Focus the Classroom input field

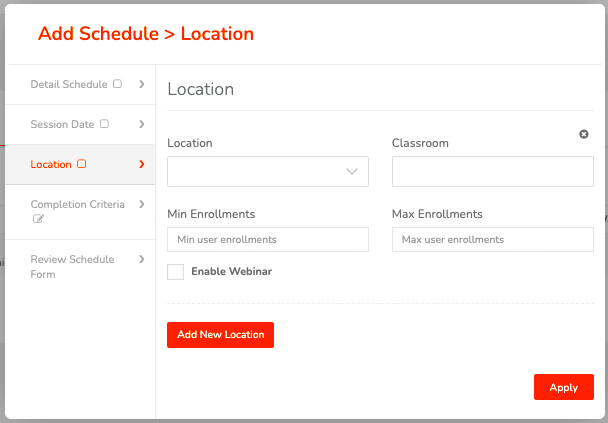pyautogui.click(x=492, y=171)
